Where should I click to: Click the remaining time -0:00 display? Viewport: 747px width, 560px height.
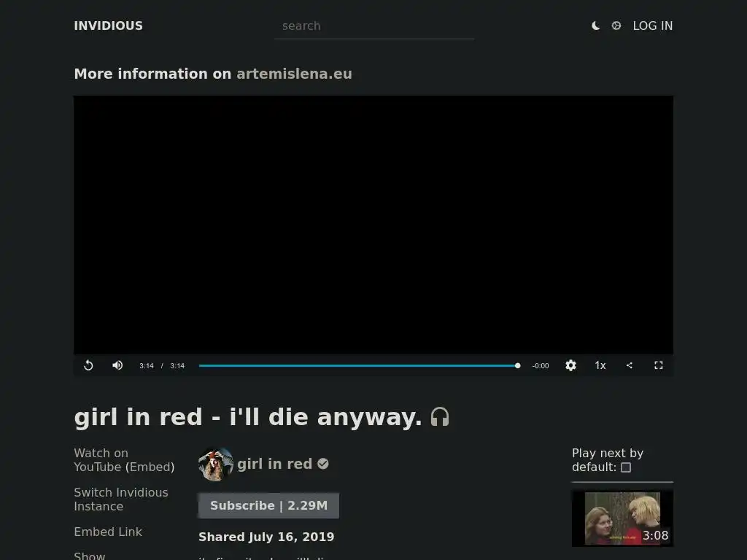pos(541,366)
